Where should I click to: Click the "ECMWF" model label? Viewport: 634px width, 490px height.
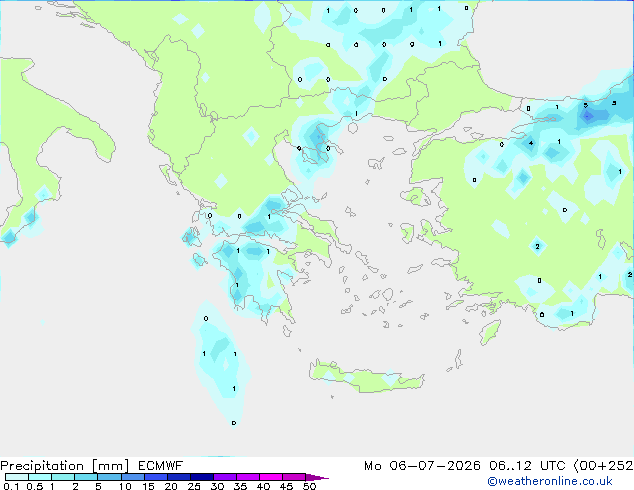tap(161, 466)
